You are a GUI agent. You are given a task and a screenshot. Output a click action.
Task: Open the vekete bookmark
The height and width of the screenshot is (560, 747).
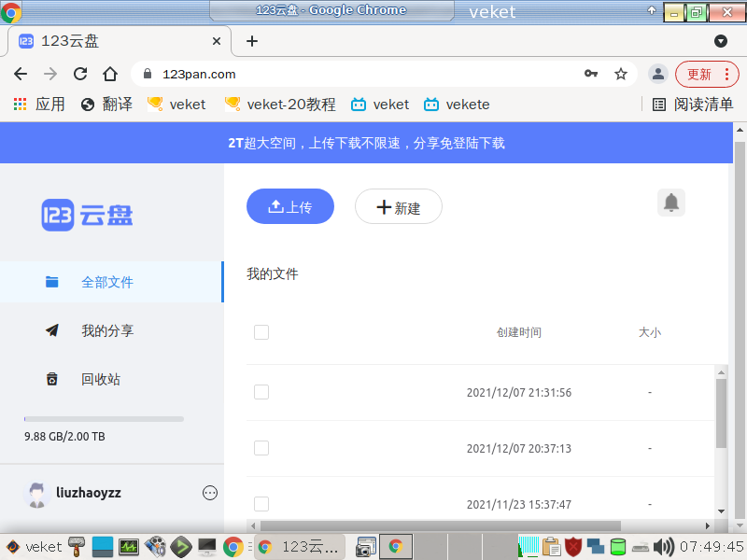(x=457, y=105)
